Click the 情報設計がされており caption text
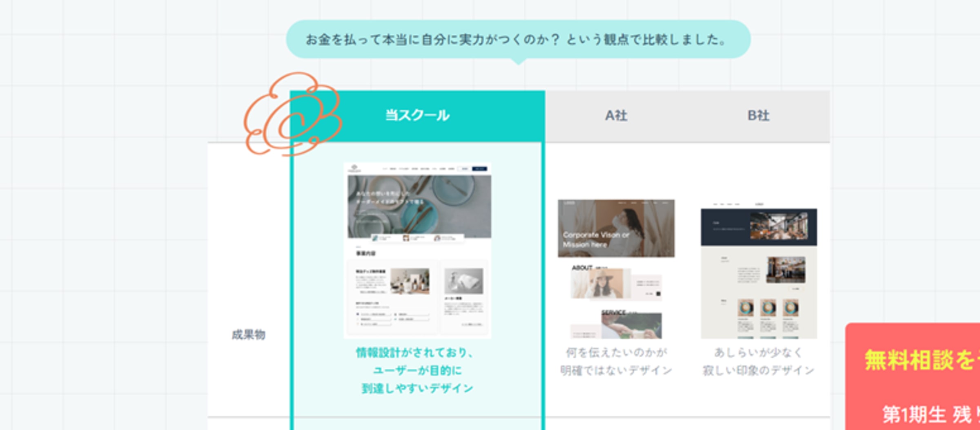Viewport: 980px width, 430px height. point(414,353)
